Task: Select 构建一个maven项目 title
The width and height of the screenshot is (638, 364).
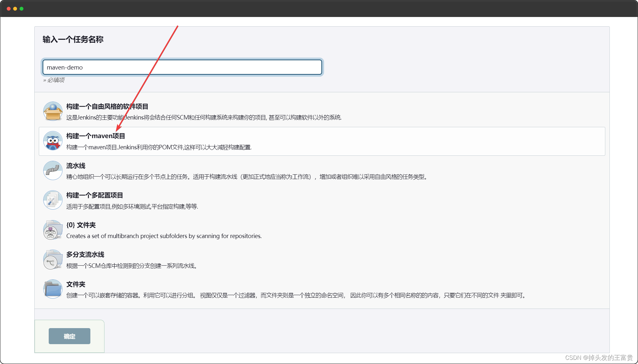Action: 95,136
